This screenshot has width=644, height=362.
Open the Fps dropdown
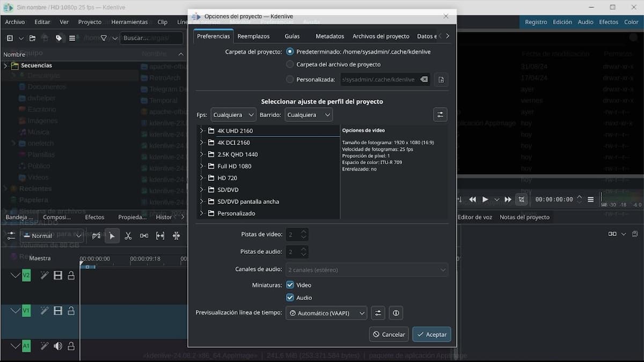point(233,115)
